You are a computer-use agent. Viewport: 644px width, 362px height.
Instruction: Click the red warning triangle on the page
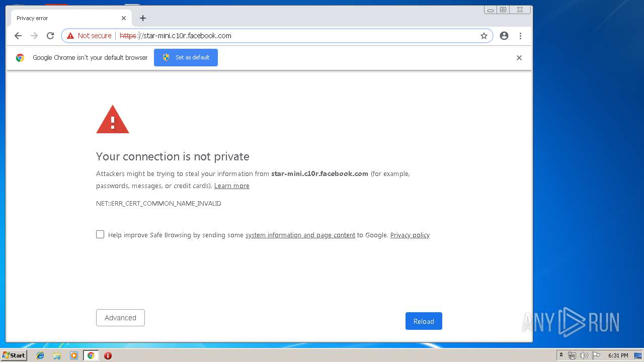[113, 119]
